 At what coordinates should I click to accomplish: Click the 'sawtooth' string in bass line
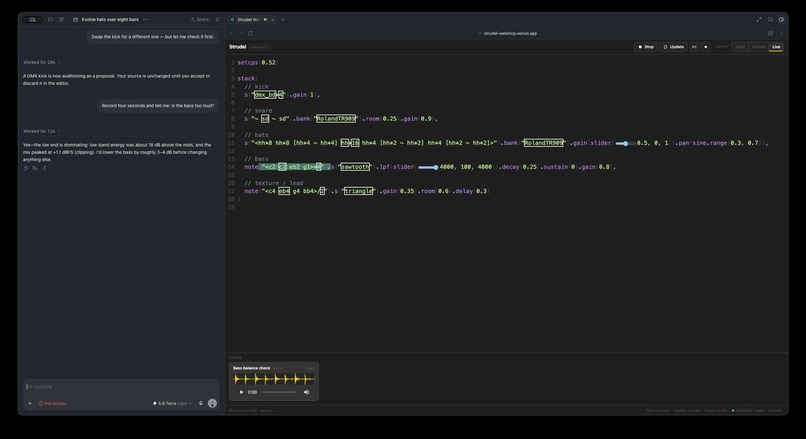click(355, 167)
